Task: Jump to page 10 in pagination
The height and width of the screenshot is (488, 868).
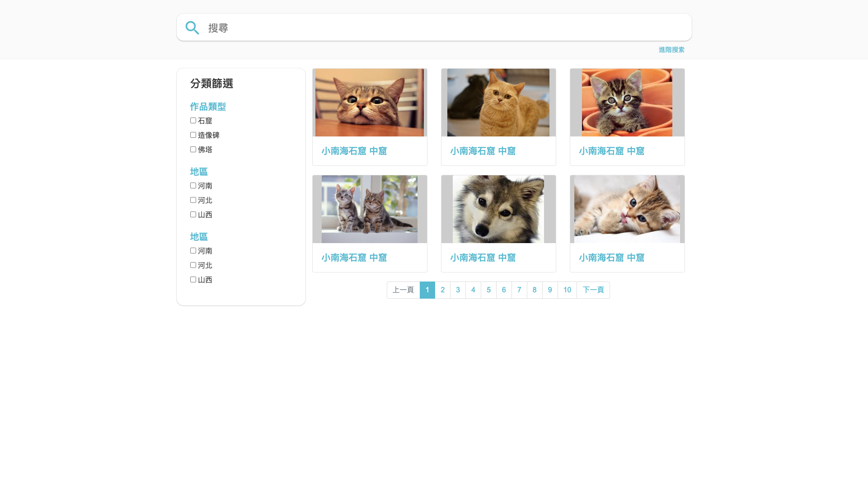Action: 567,290
